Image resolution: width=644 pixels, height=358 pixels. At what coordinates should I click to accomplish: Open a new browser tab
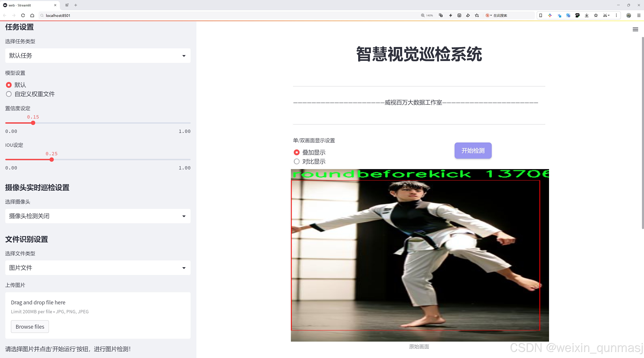point(76,5)
